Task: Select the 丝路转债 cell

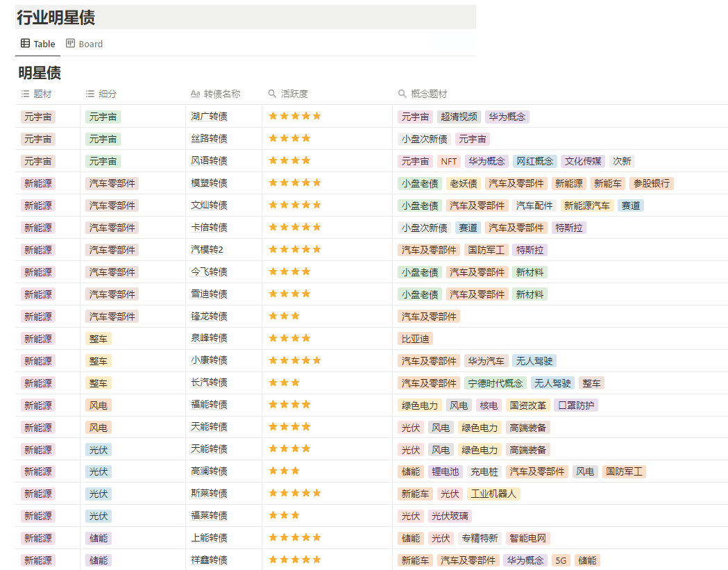Action: (224, 138)
